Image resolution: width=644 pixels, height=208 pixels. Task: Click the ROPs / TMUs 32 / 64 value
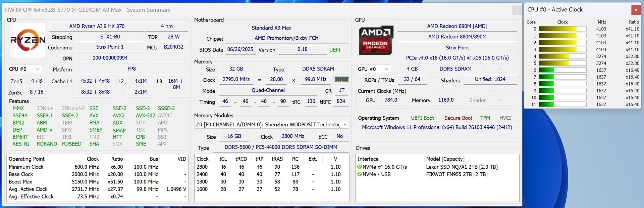coord(412,79)
